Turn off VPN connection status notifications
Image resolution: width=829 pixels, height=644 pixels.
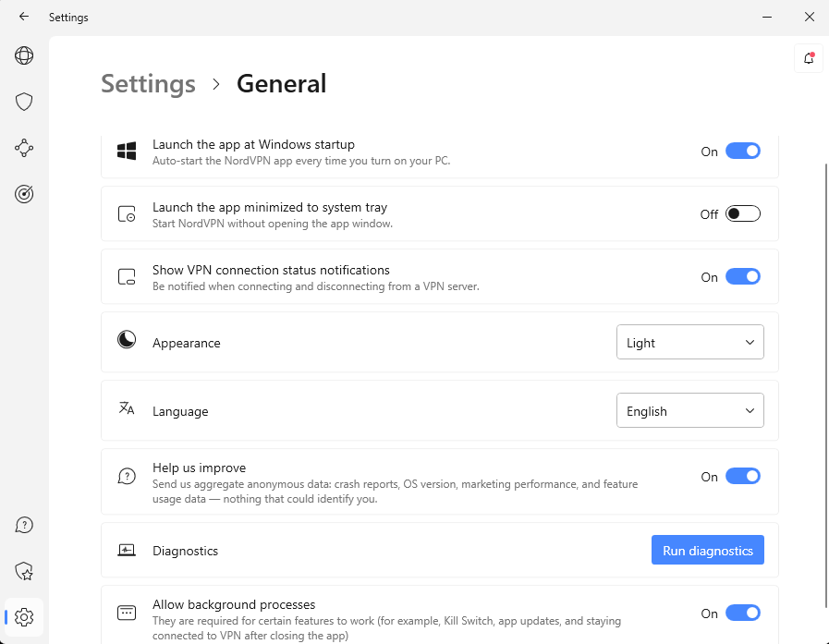(742, 277)
